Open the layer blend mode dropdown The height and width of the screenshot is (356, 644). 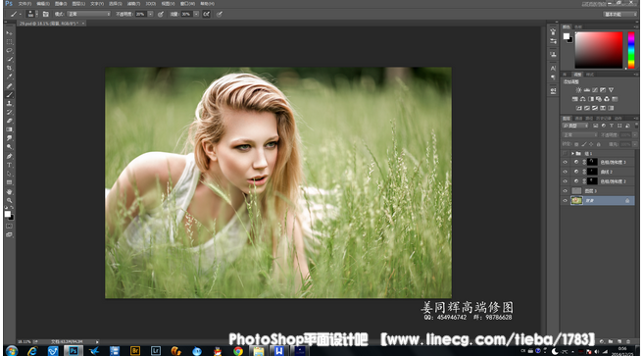pyautogui.click(x=579, y=134)
